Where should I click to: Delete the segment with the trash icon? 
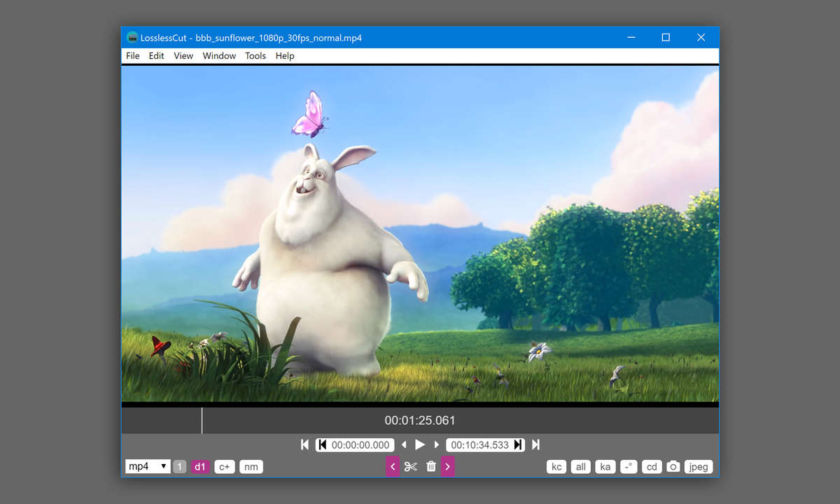coord(431,466)
